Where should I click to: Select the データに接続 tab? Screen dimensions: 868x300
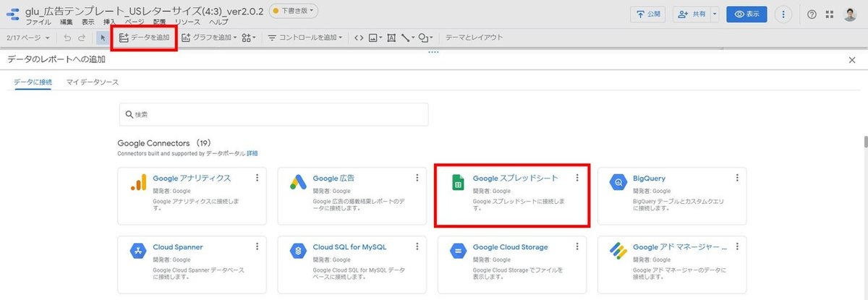tap(33, 82)
